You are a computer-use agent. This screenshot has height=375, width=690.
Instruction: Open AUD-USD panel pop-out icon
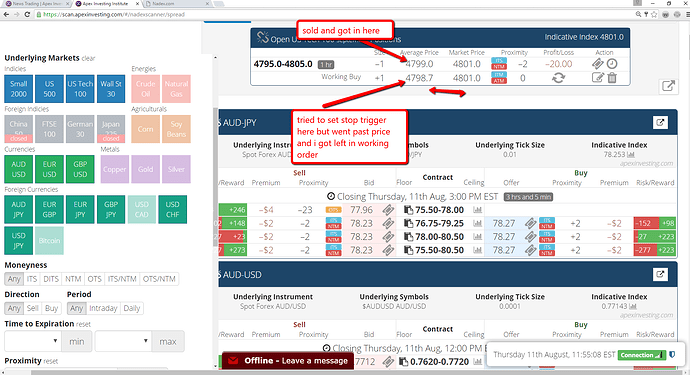pyautogui.click(x=660, y=275)
